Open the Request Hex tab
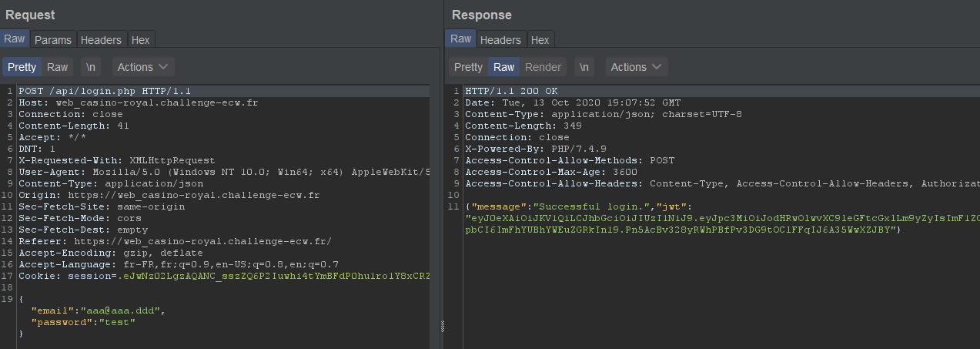980x349 pixels. (x=141, y=39)
